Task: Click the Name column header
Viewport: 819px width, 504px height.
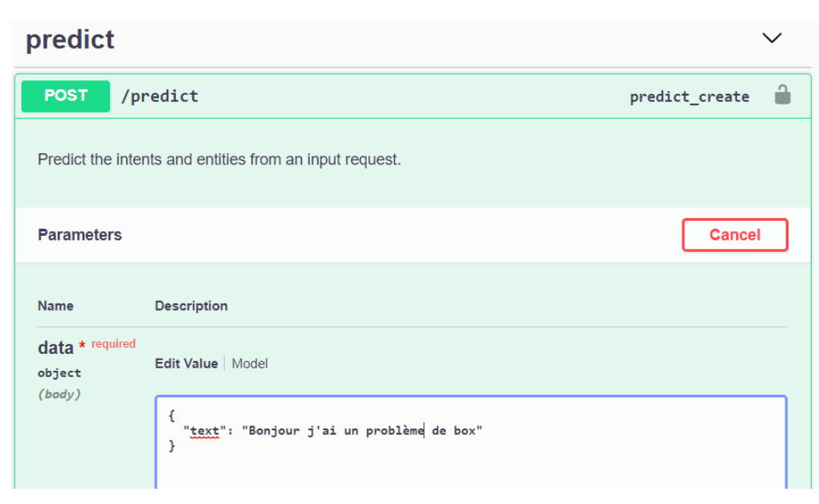Action: 55,306
